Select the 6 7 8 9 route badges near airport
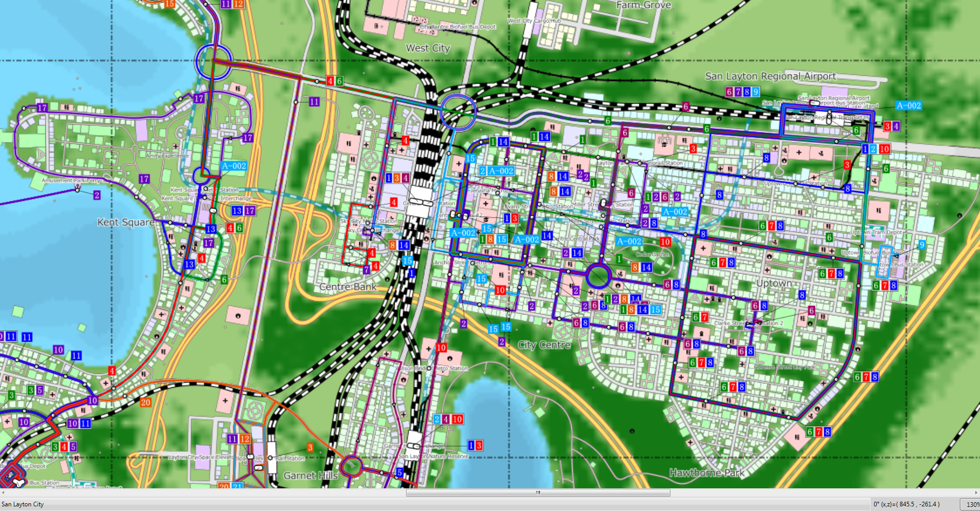The width and height of the screenshot is (980, 511). pos(742,92)
